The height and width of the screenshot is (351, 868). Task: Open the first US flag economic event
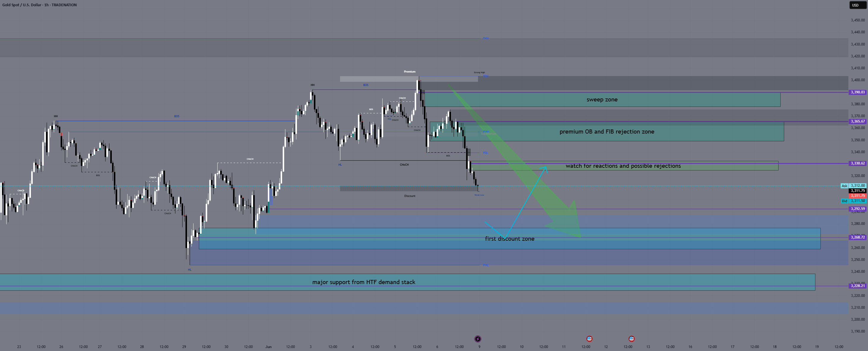(589, 339)
